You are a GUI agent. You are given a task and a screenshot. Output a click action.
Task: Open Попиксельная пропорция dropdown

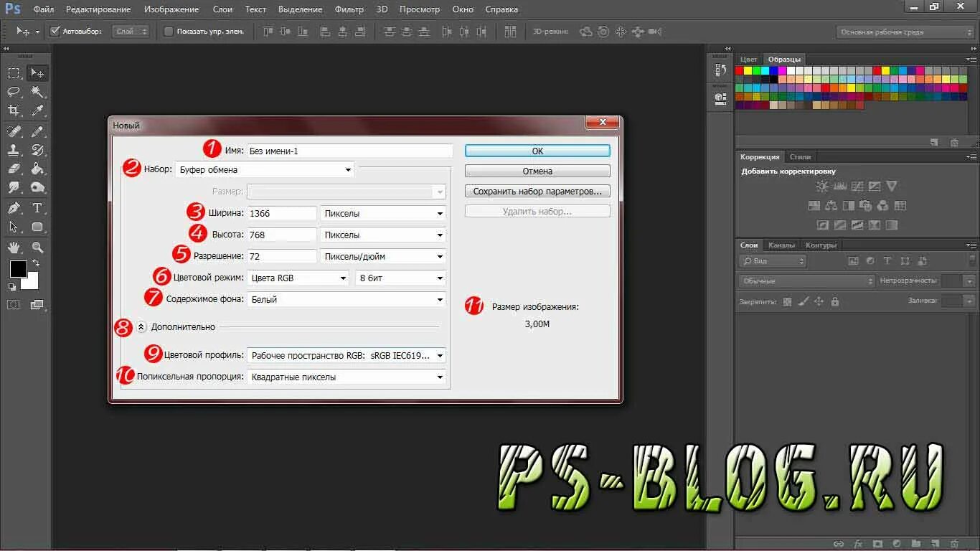click(x=347, y=377)
